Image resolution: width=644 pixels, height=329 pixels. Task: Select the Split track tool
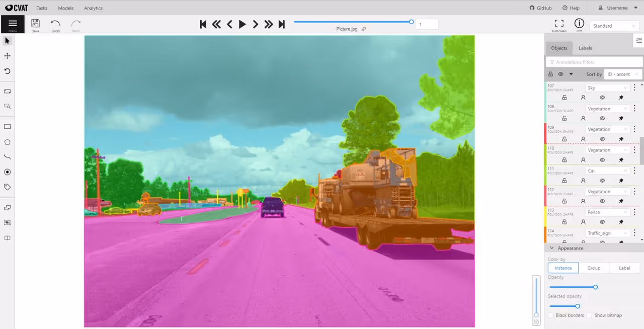pos(8,238)
